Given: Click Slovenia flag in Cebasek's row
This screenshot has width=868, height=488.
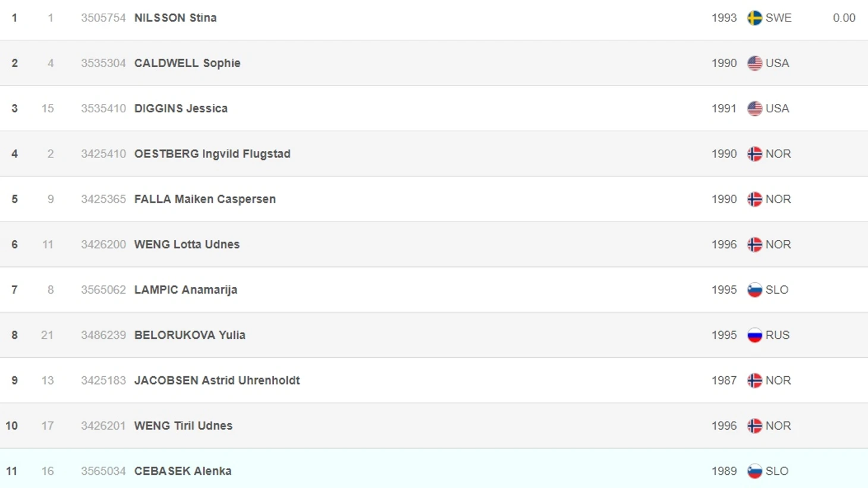Looking at the screenshot, I should (x=754, y=471).
